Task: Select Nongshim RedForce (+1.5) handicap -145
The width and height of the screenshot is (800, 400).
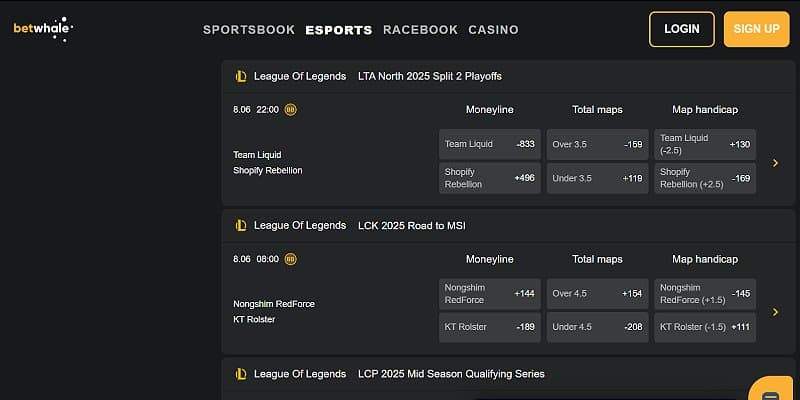Action: pyautogui.click(x=705, y=293)
